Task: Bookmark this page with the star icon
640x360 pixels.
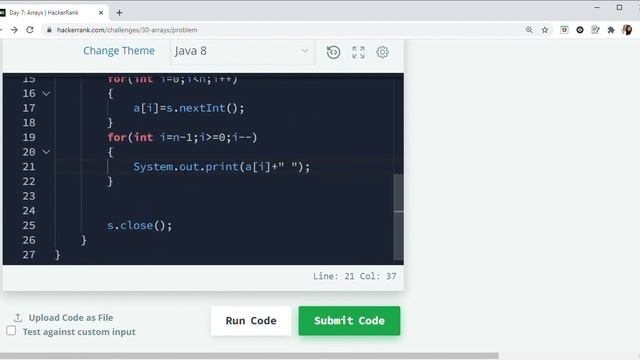Action: click(x=545, y=30)
